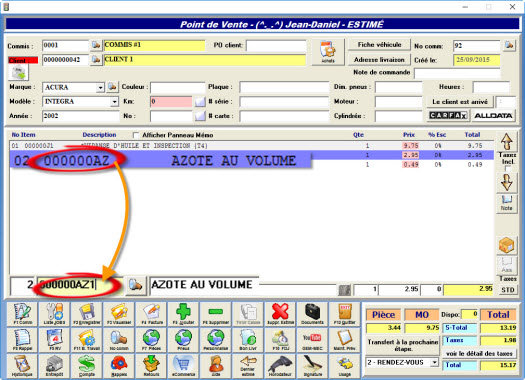525x380 pixels.
Task: Toggle the Taxes Incl. checkbox
Action: pos(507,169)
